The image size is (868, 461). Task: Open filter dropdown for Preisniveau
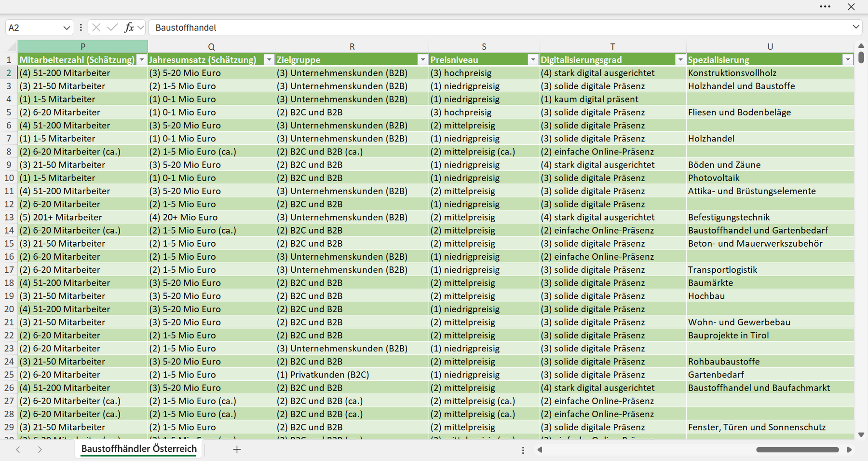pos(533,60)
